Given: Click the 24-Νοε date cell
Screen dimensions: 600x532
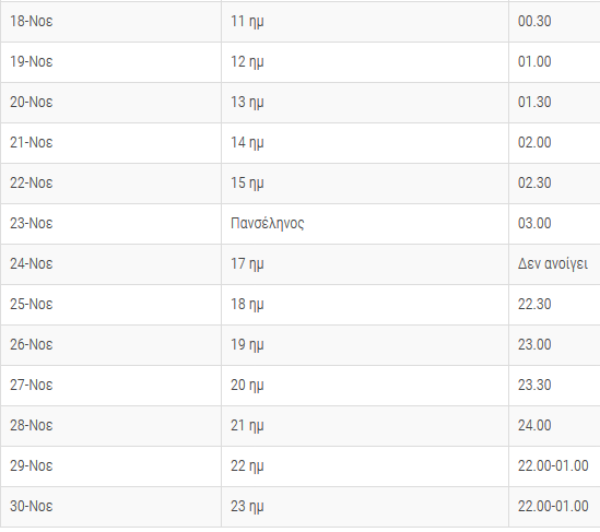Looking at the screenshot, I should tap(111, 264).
